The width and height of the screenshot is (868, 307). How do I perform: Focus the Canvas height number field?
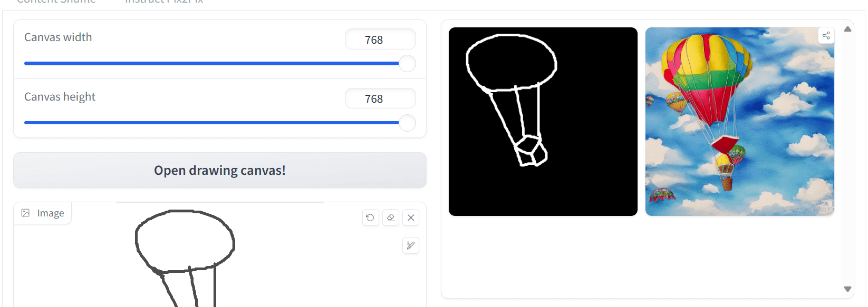click(x=380, y=98)
